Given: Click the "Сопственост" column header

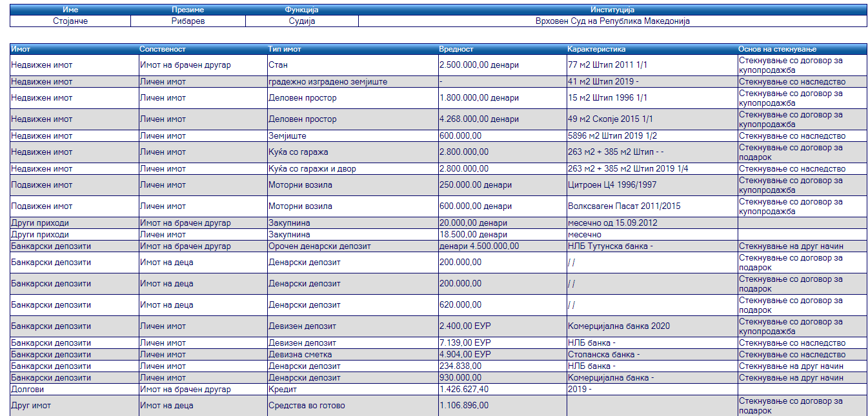Looking at the screenshot, I should point(163,49).
